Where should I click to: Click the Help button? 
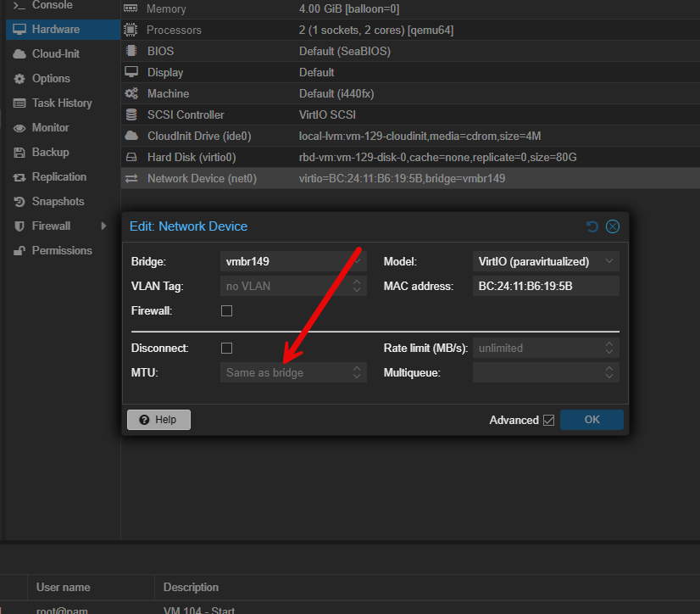[x=158, y=419]
